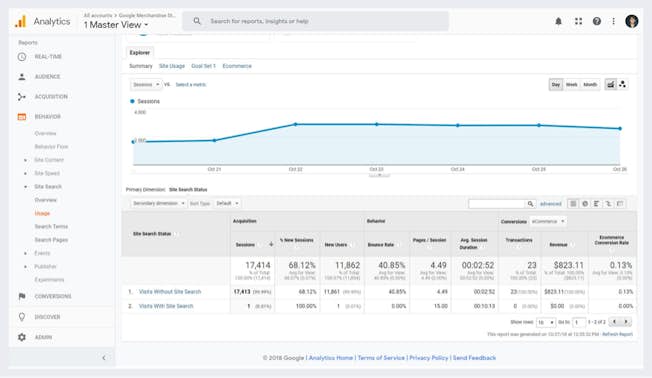Open the notifications bell
This screenshot has height=378, width=652.
[558, 21]
